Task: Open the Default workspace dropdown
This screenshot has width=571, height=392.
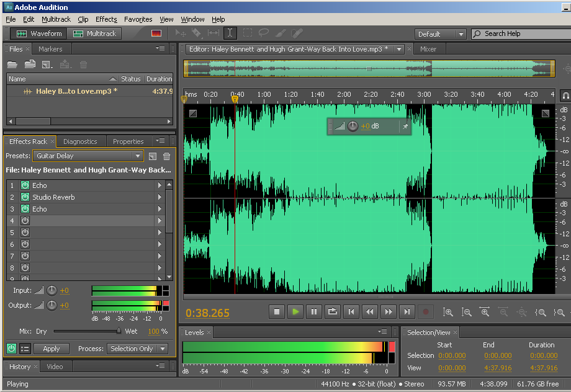Action: (x=441, y=33)
